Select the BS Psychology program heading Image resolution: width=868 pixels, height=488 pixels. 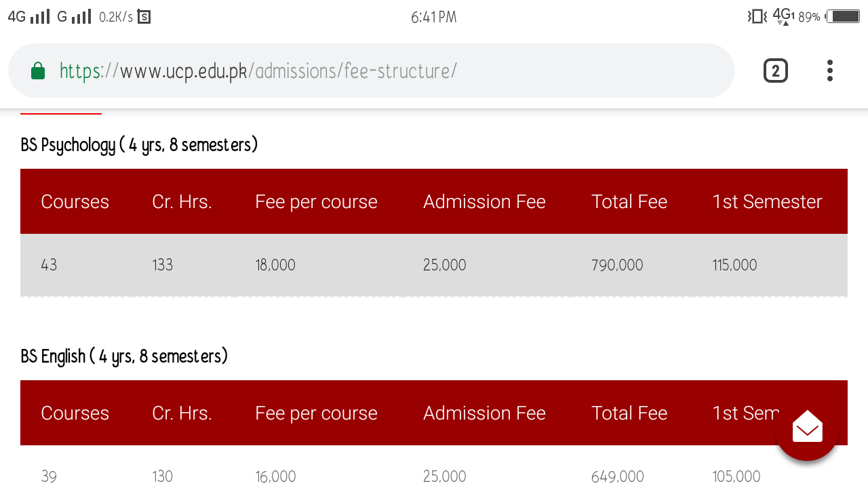pos(139,145)
